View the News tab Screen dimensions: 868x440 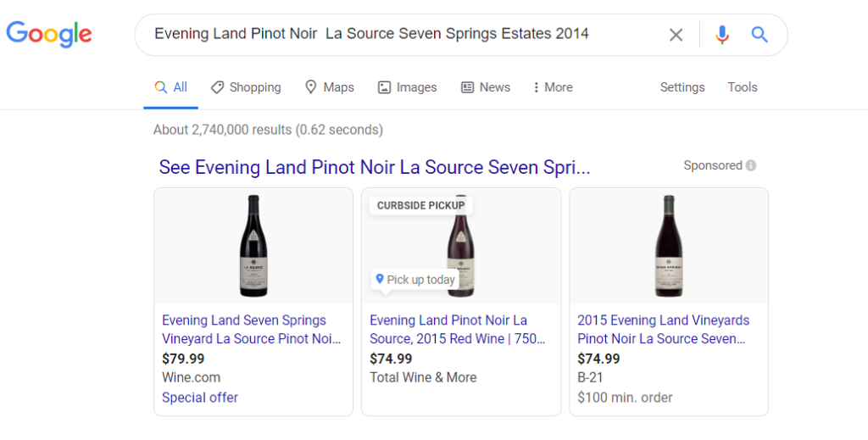click(x=486, y=87)
